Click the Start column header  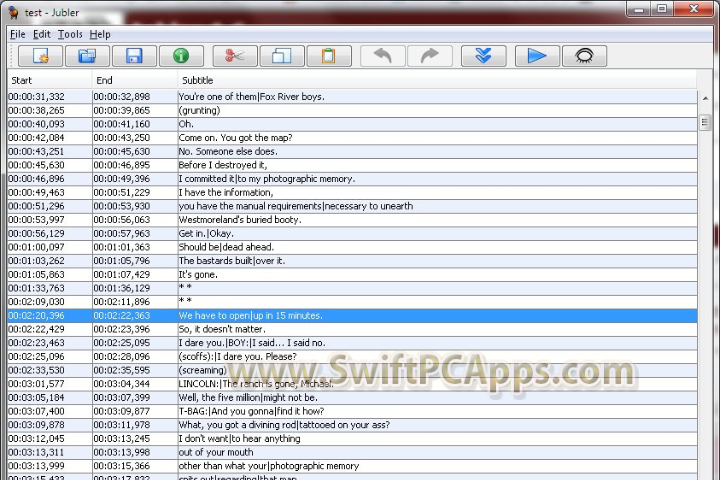coord(50,80)
